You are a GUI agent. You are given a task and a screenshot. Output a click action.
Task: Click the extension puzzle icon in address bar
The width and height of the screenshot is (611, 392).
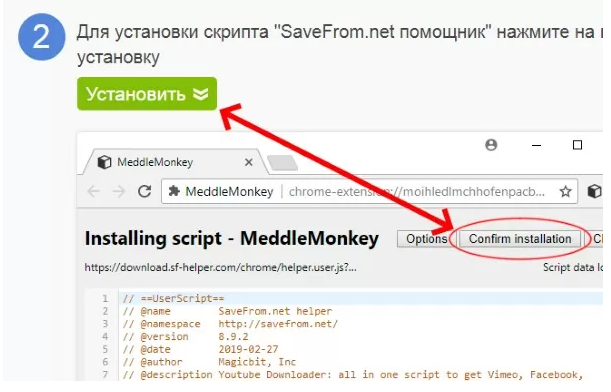pos(174,191)
